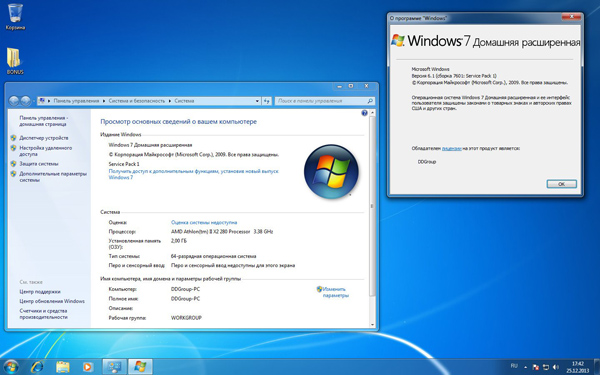Click the Back arrow in System window
This screenshot has height=375, width=600.
pyautogui.click(x=14, y=101)
